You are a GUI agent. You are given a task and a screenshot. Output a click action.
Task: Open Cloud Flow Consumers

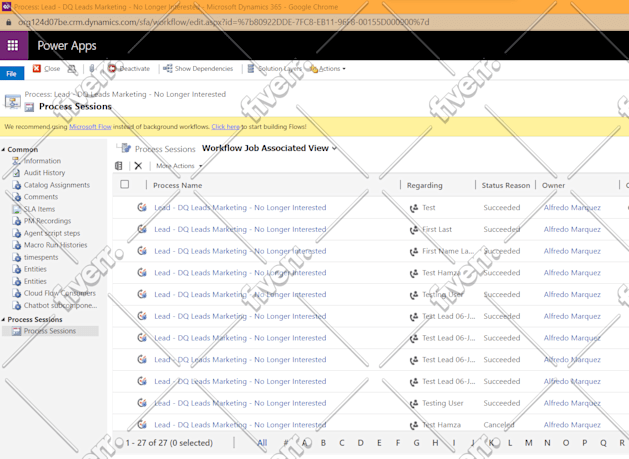59,293
